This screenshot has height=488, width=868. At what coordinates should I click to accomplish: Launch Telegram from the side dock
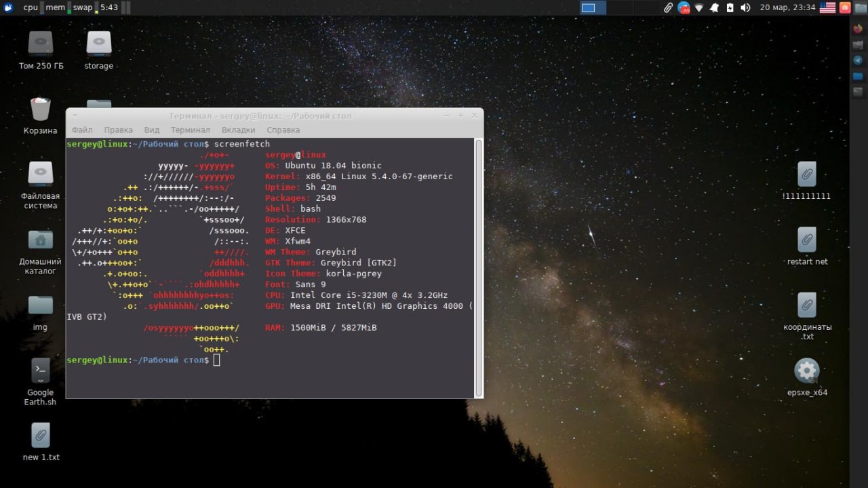858,60
